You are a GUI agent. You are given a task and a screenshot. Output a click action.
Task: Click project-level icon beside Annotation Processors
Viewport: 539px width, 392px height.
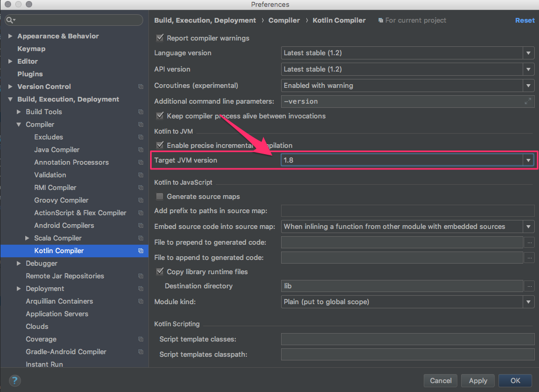[x=141, y=162]
